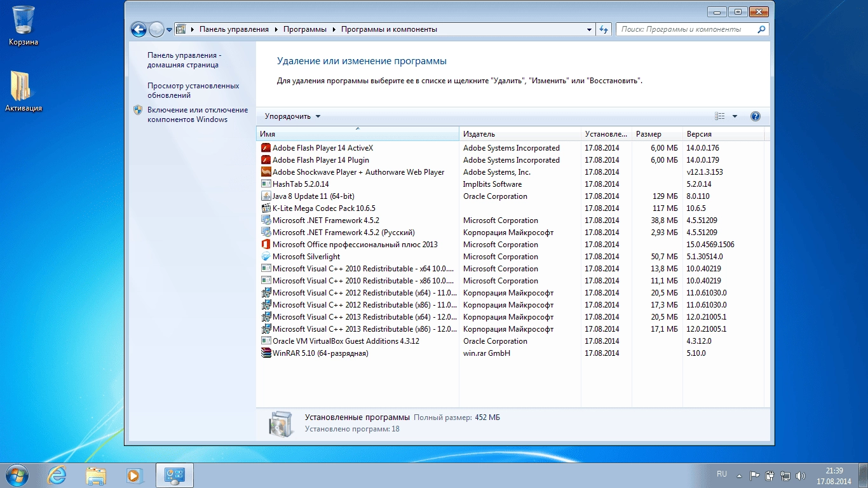Click the Help question mark icon
The width and height of the screenshot is (868, 488).
(x=756, y=116)
